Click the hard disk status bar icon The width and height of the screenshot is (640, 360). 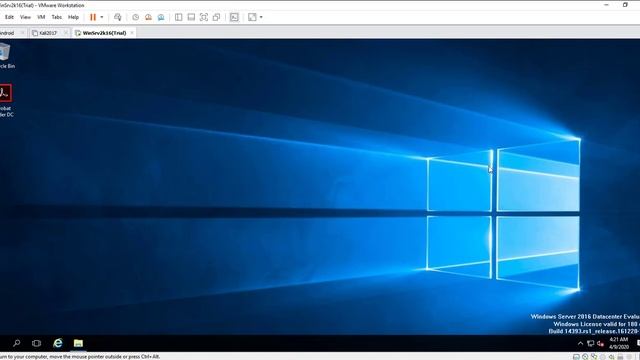click(x=576, y=357)
